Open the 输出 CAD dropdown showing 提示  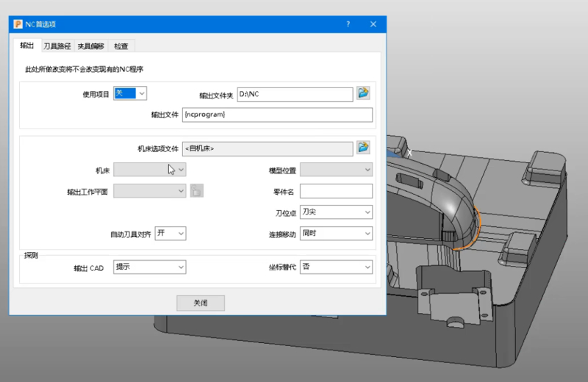[150, 267]
